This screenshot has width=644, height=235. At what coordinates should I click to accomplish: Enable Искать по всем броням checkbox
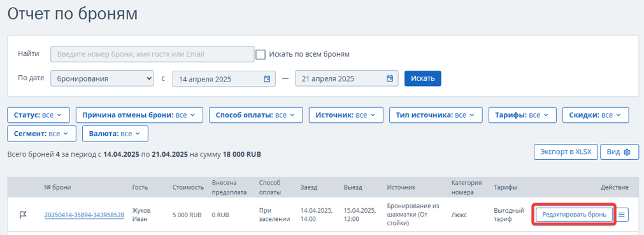tap(261, 54)
